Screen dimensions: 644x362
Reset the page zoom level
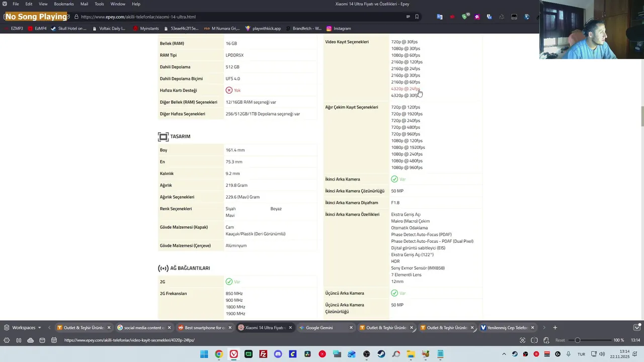[560, 340]
